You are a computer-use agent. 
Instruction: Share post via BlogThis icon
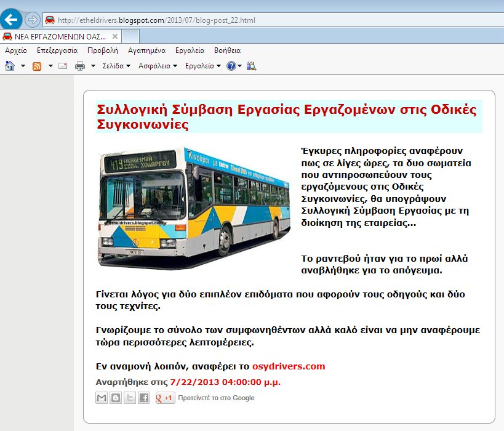[116, 398]
